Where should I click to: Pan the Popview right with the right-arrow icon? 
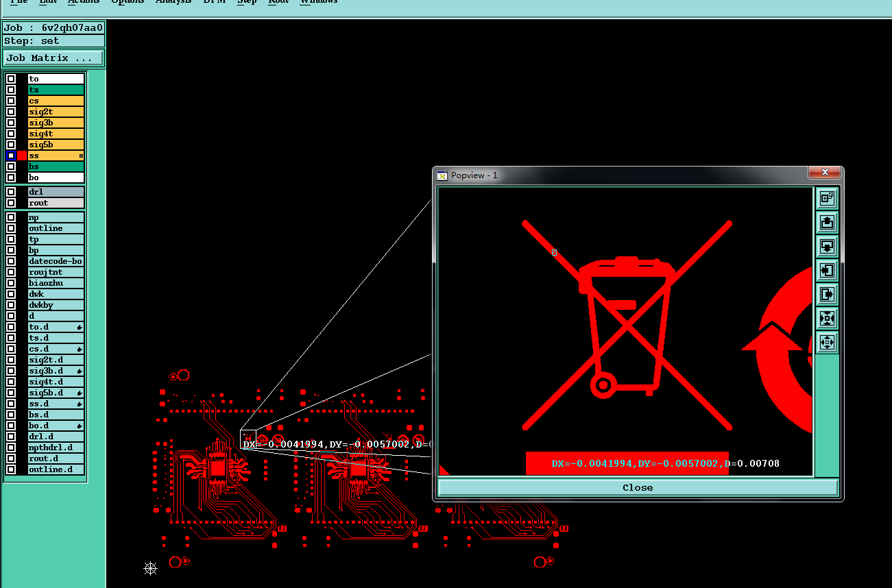[x=827, y=294]
